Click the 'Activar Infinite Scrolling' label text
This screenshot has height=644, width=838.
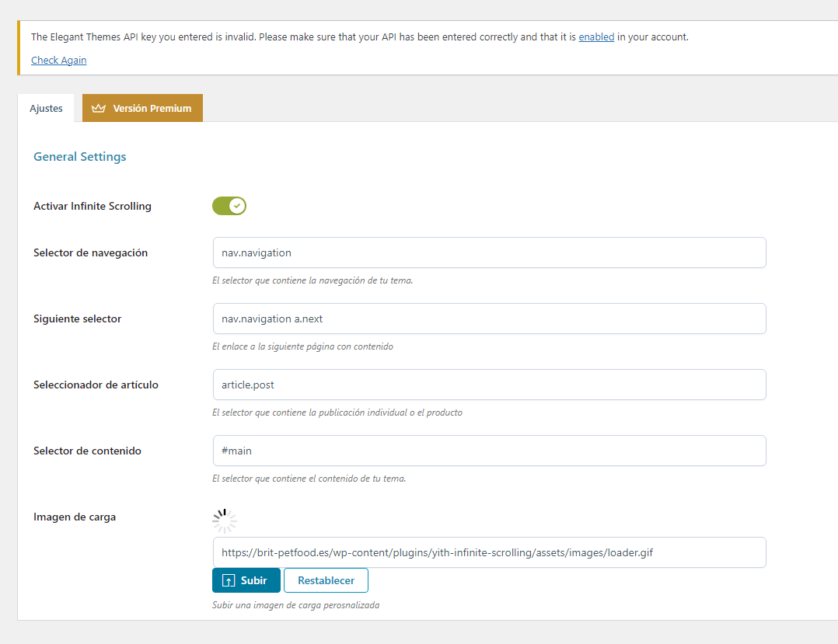[93, 206]
